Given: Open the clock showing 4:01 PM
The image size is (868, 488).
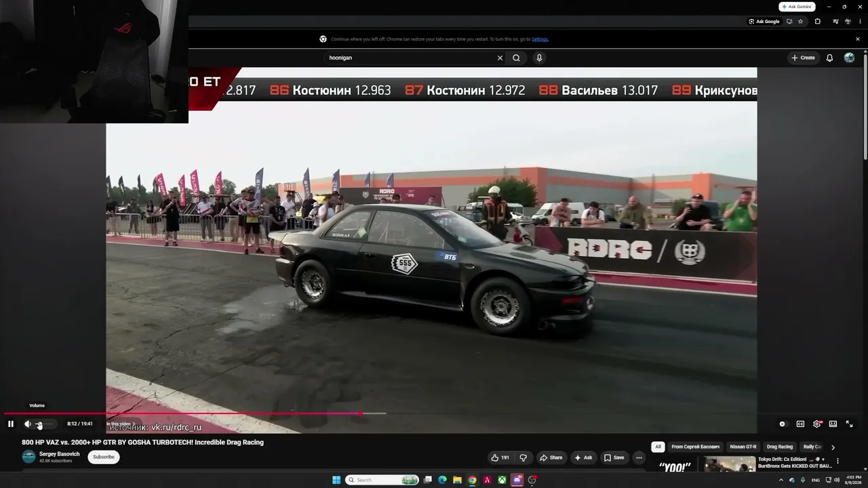Looking at the screenshot, I should (852, 480).
